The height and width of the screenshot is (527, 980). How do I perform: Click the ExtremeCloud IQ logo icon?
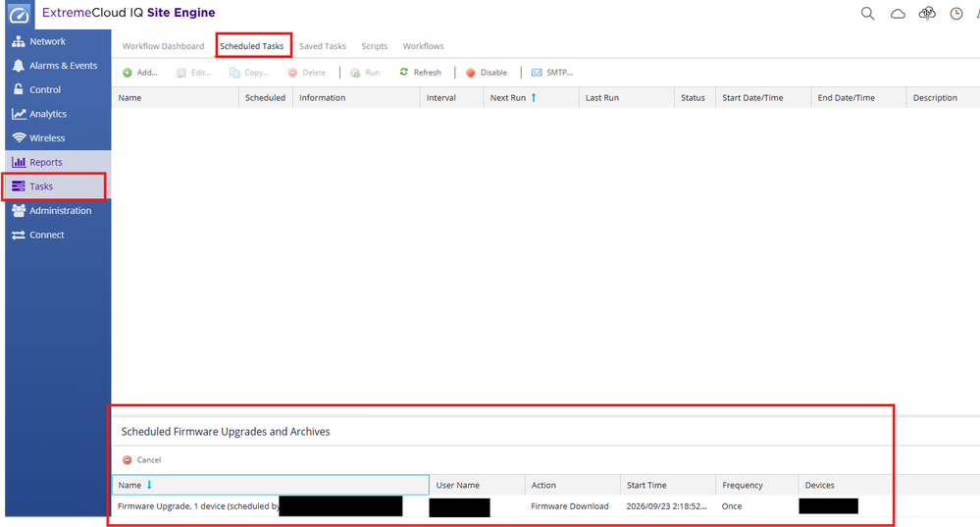click(x=20, y=15)
